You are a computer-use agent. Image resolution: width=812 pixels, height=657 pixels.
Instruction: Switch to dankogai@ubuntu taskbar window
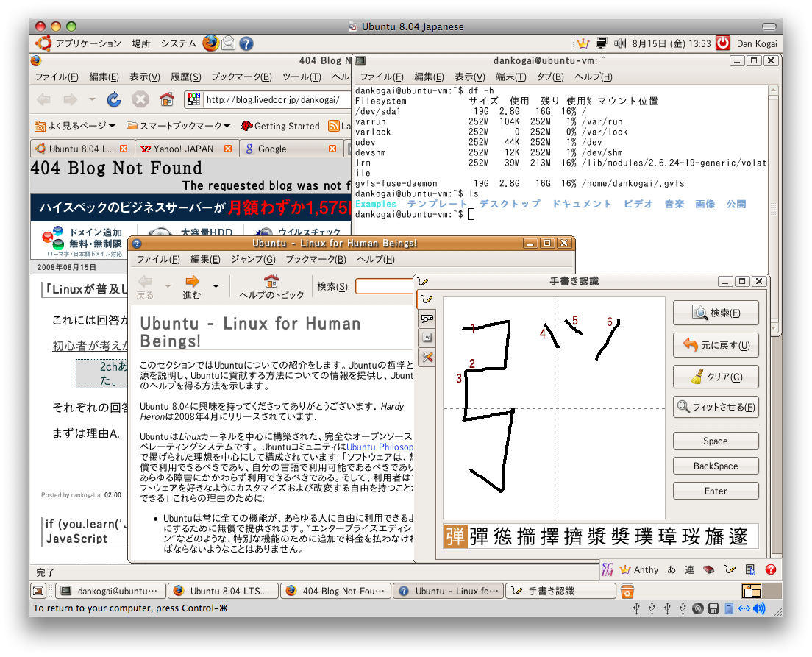[110, 592]
